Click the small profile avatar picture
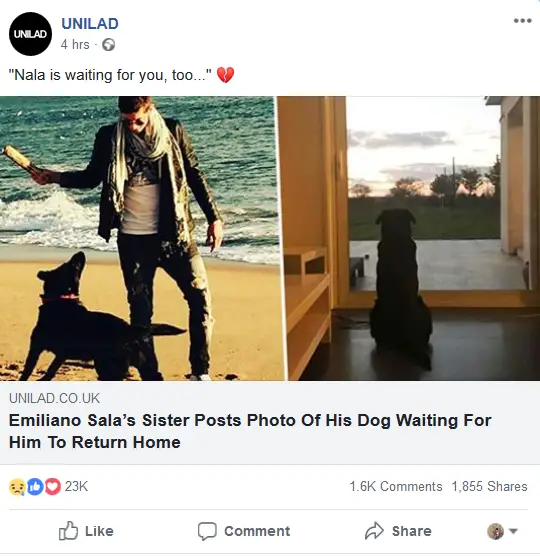The height and width of the screenshot is (556, 540). [x=495, y=531]
